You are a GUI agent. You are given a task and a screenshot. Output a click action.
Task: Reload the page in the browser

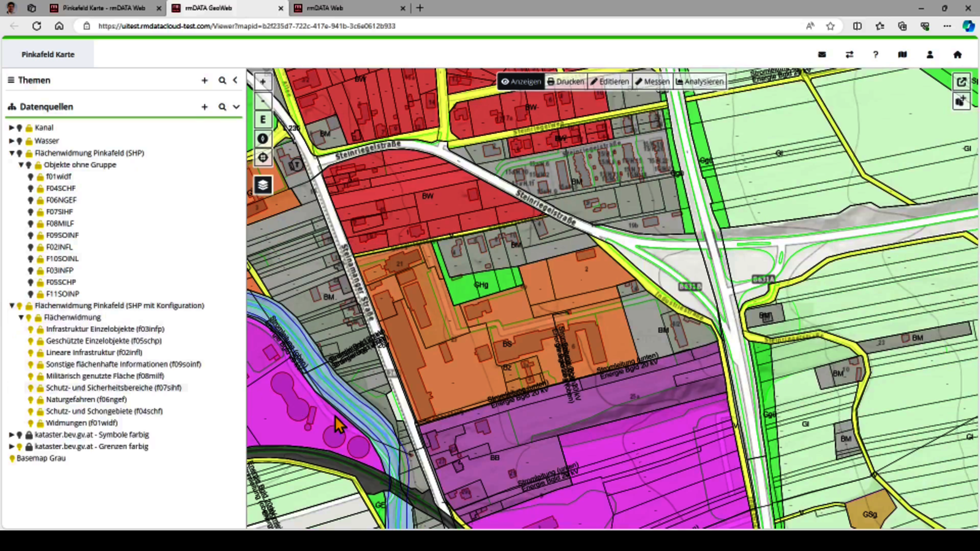coord(37,26)
